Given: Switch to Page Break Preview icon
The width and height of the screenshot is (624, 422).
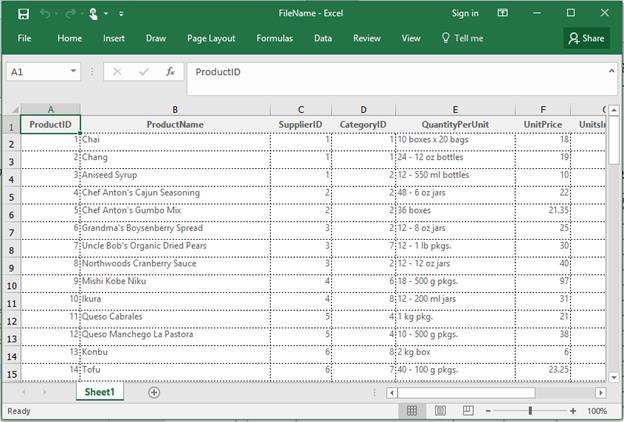Looking at the screenshot, I should pos(468,410).
